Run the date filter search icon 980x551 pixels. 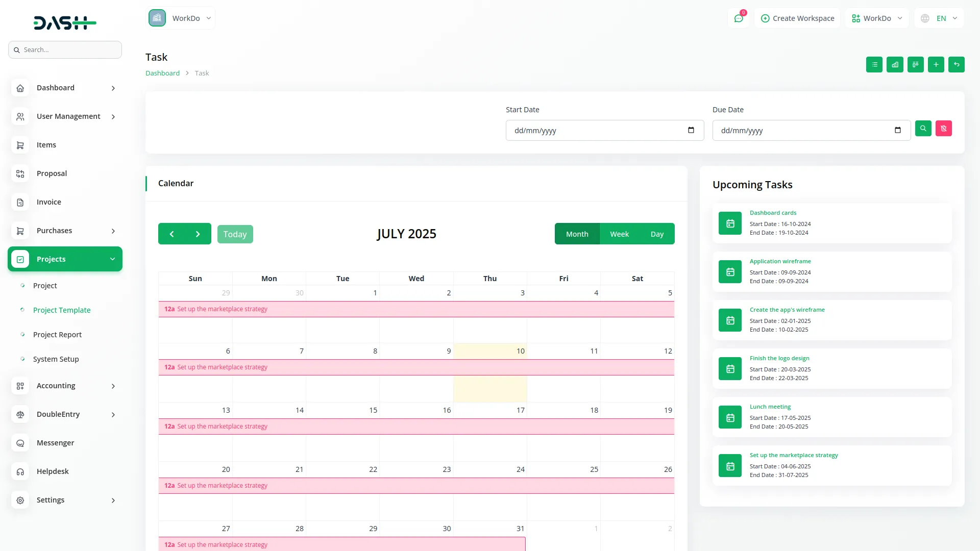[x=923, y=129]
